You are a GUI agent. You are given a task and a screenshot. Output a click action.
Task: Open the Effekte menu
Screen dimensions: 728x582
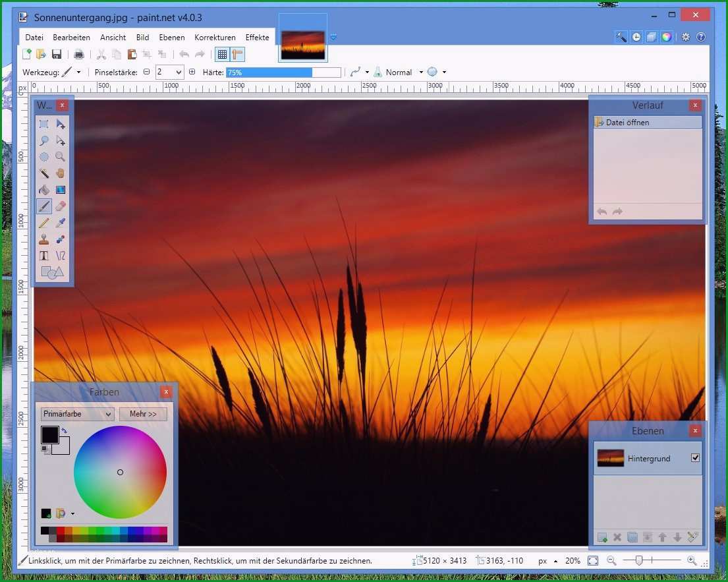257,37
